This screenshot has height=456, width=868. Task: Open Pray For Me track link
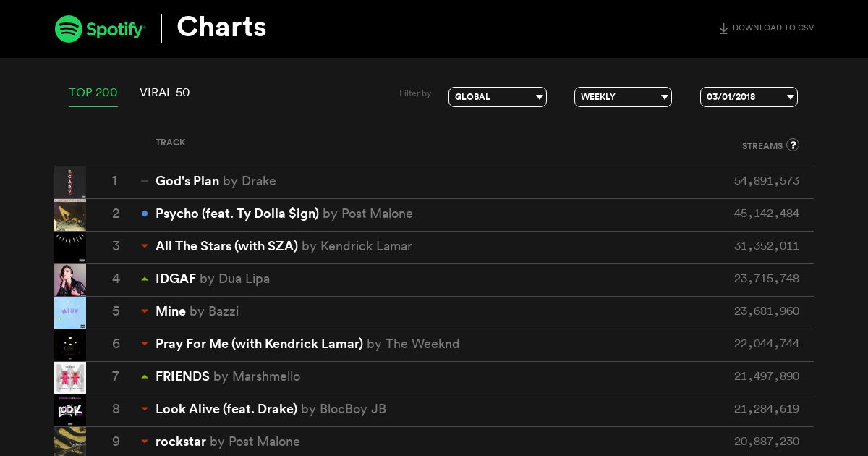point(259,344)
